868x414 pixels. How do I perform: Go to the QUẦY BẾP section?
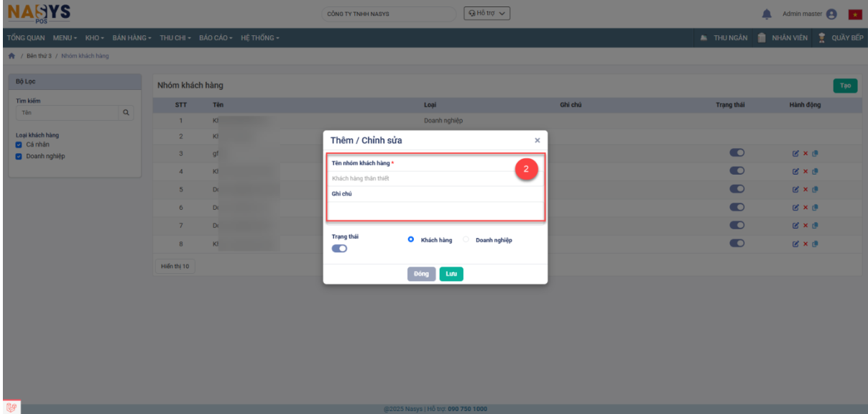click(840, 37)
